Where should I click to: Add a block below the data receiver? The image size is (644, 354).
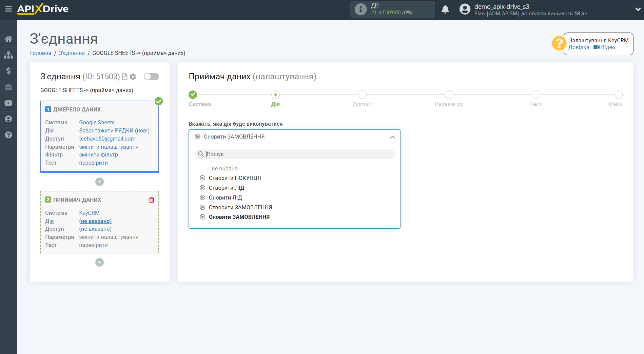99,263
